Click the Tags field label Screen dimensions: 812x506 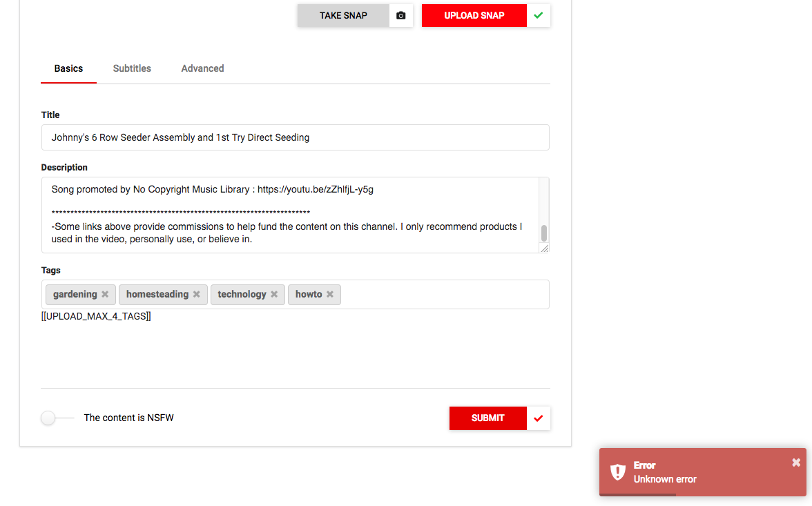(x=51, y=271)
